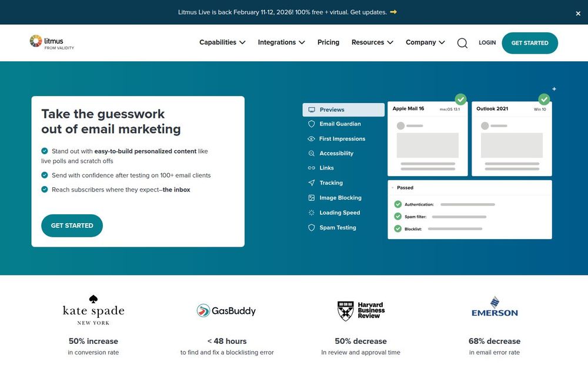The image size is (588, 368).
Task: Click the Tracking paper-plane icon
Action: click(x=311, y=183)
